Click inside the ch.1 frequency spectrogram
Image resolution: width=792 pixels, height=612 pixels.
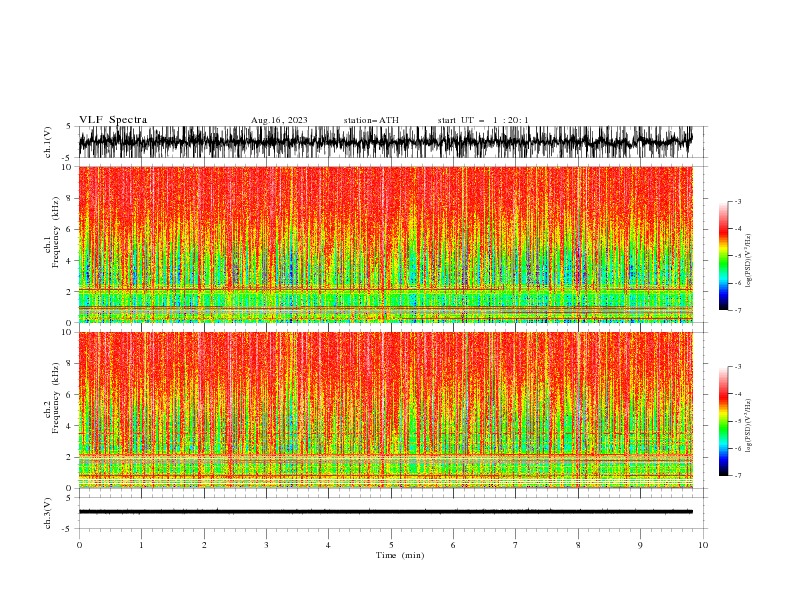click(x=385, y=244)
